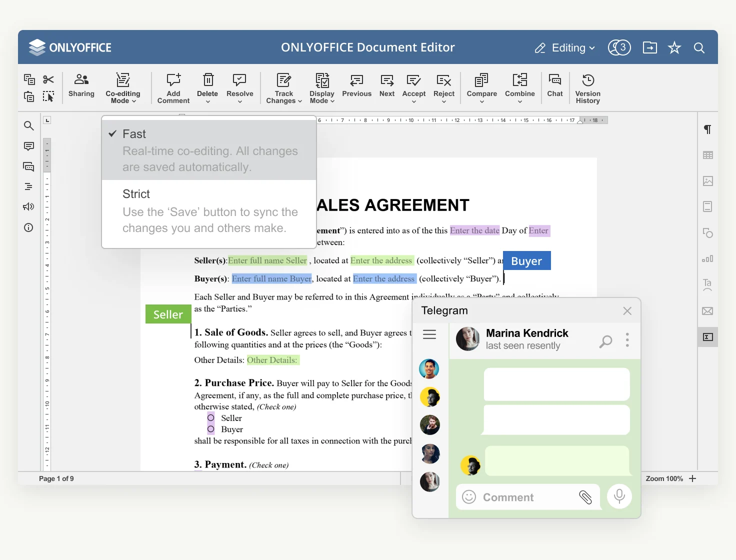Add a comment to the document
The height and width of the screenshot is (560, 736).
[173, 88]
